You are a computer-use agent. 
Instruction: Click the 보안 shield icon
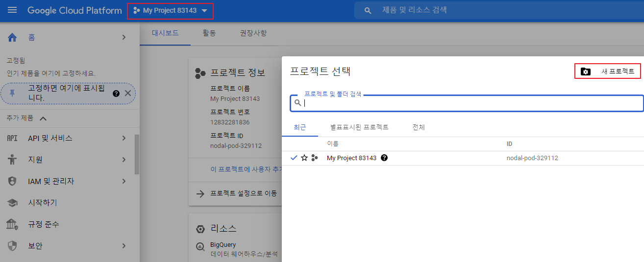(13, 246)
